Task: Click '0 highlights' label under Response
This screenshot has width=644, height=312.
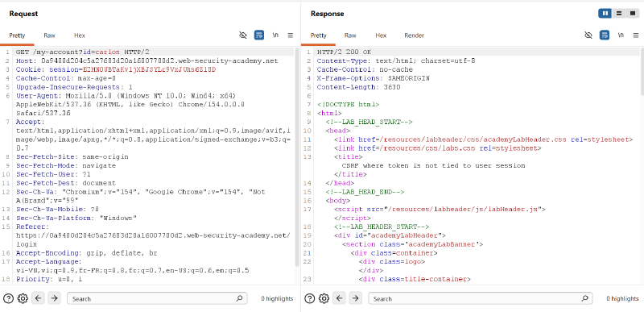Action: pyautogui.click(x=622, y=299)
